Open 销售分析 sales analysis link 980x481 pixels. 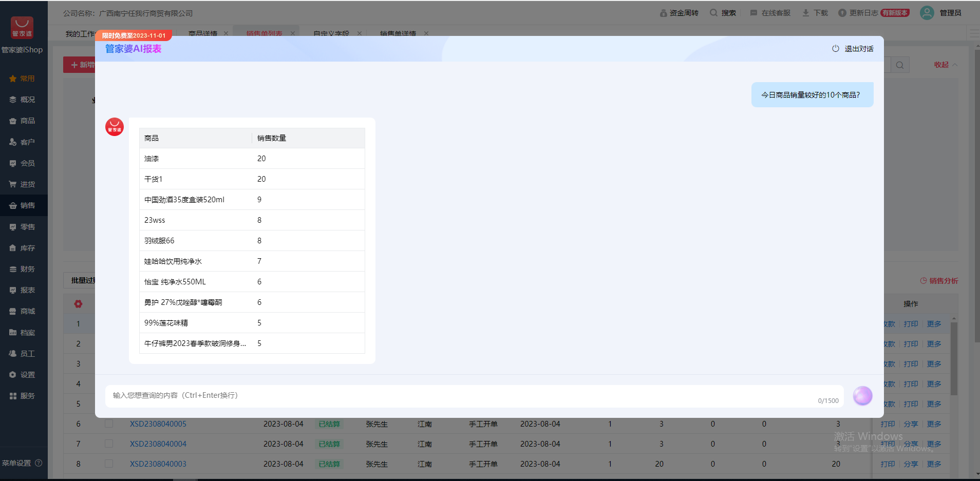pos(939,281)
